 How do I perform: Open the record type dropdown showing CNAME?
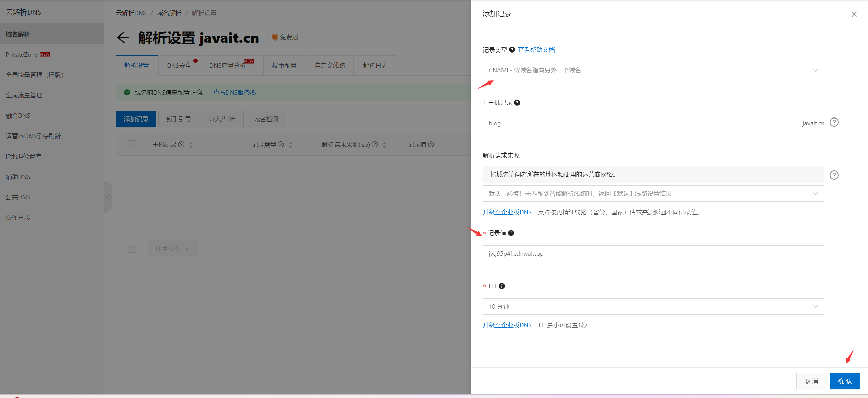(x=653, y=70)
